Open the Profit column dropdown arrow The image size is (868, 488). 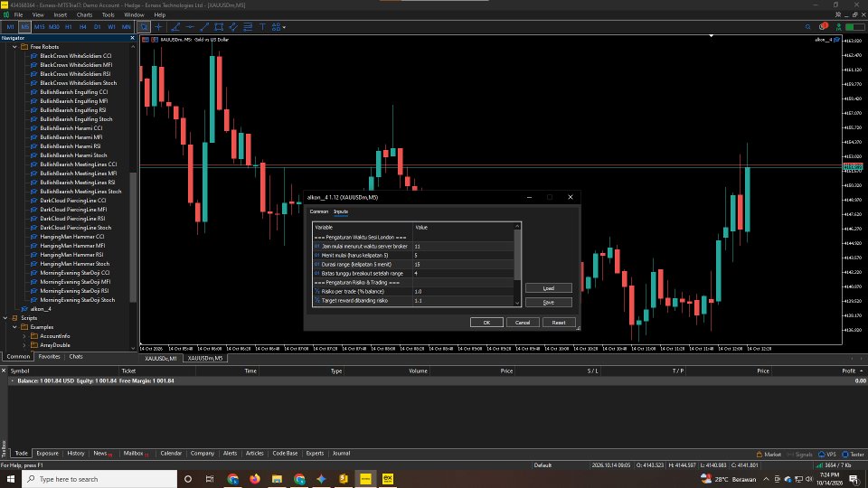click(x=862, y=371)
